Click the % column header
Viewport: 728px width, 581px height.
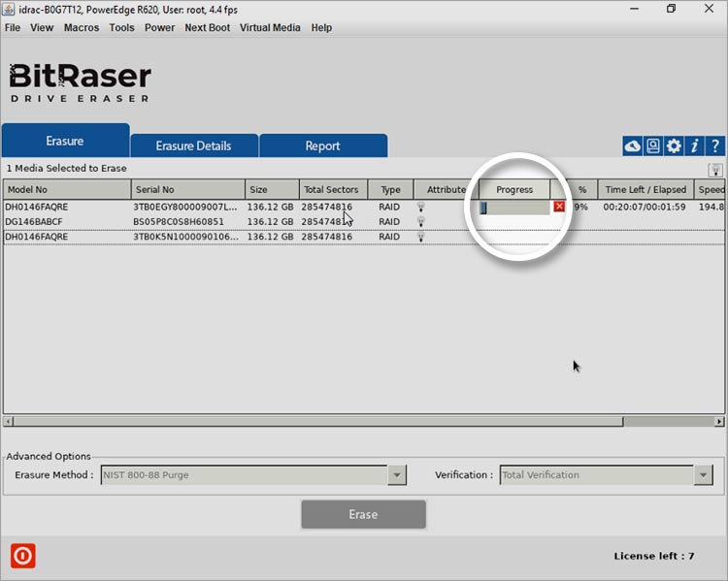point(582,189)
